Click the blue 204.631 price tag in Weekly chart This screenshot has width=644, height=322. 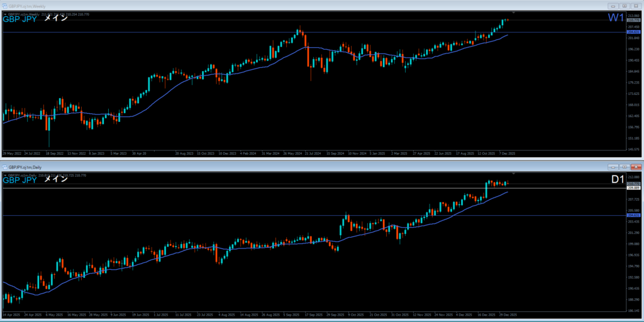(x=634, y=32)
